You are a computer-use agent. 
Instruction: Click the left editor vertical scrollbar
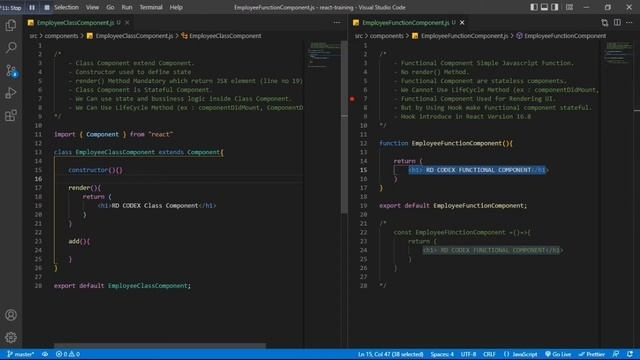pos(344,127)
